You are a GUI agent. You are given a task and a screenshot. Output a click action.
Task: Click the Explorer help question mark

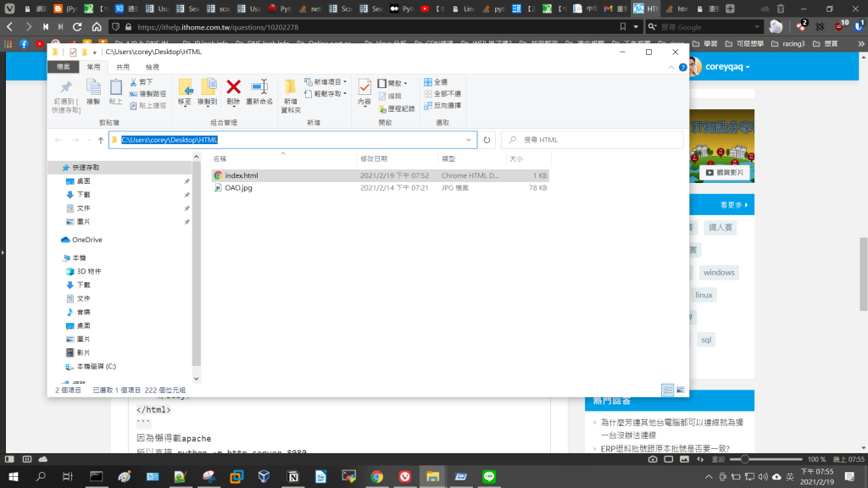point(683,67)
